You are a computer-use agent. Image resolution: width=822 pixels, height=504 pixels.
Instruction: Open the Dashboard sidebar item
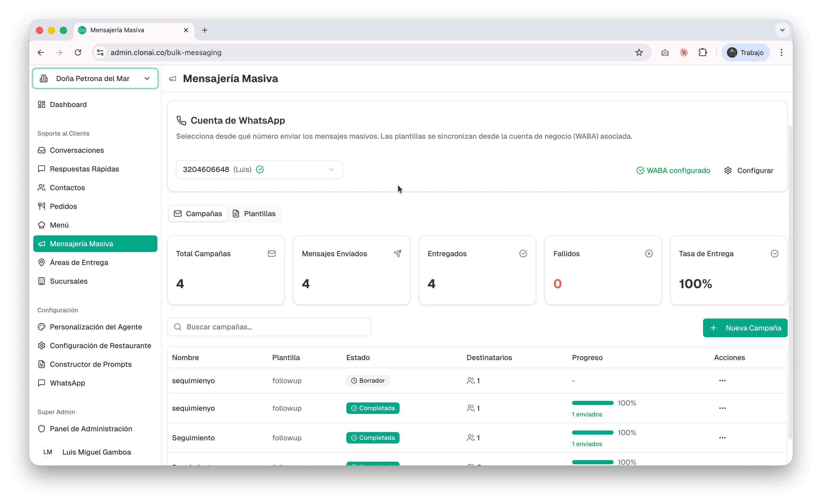95,104
